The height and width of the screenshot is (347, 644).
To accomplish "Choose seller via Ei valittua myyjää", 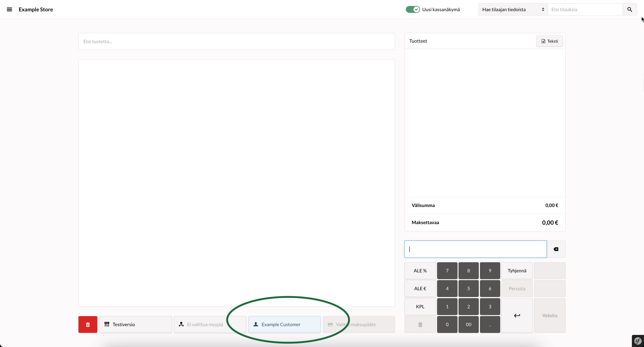I will tap(210, 324).
